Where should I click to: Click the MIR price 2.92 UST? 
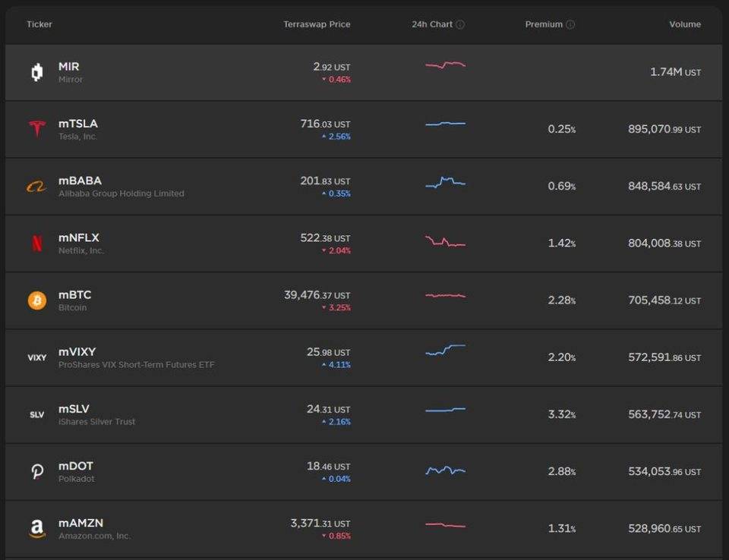coord(332,67)
